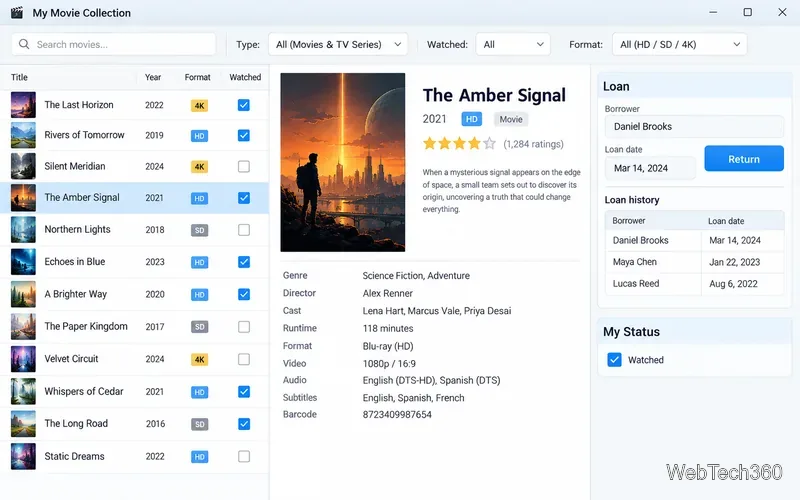800x500 pixels.
Task: Click the SD badge for The Paper Kingdom
Action: point(199,327)
